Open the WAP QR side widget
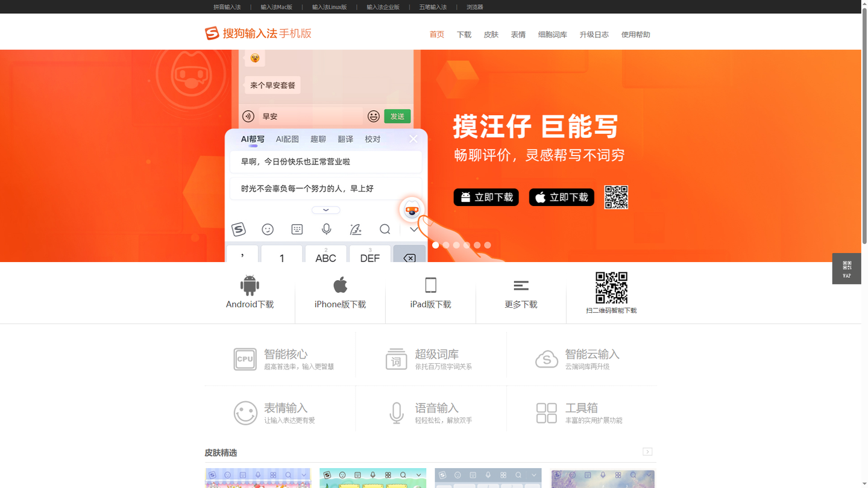868x488 pixels. coord(846,268)
